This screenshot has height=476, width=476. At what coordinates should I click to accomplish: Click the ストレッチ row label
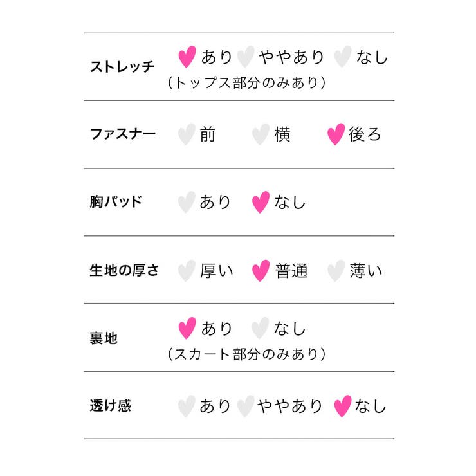point(122,66)
